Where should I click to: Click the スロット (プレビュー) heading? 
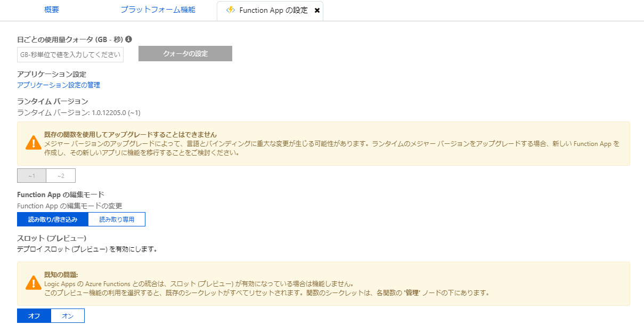click(x=52, y=238)
